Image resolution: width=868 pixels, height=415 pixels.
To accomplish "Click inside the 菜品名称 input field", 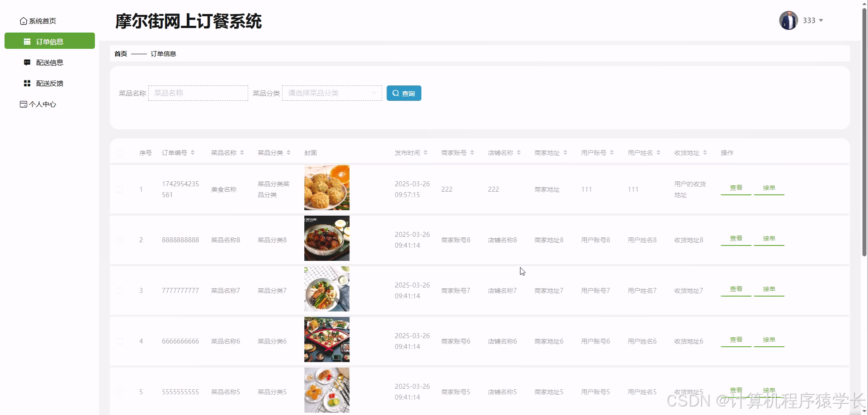I will [x=198, y=93].
